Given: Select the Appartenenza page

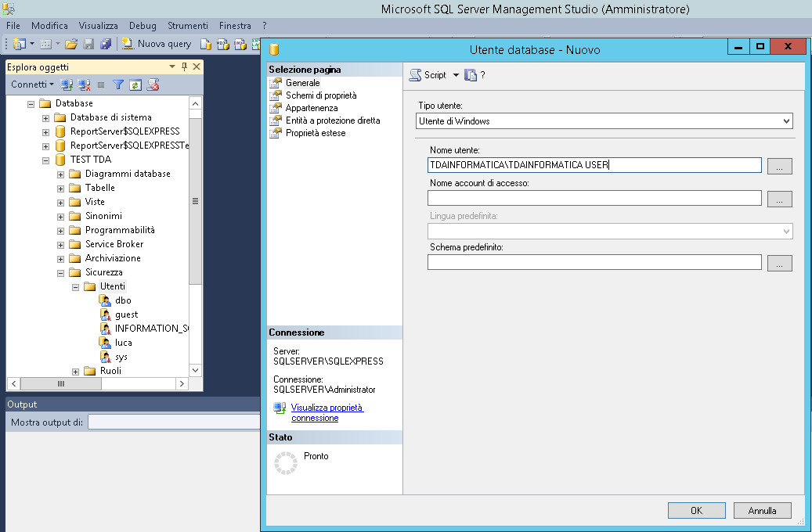Looking at the screenshot, I should point(311,108).
